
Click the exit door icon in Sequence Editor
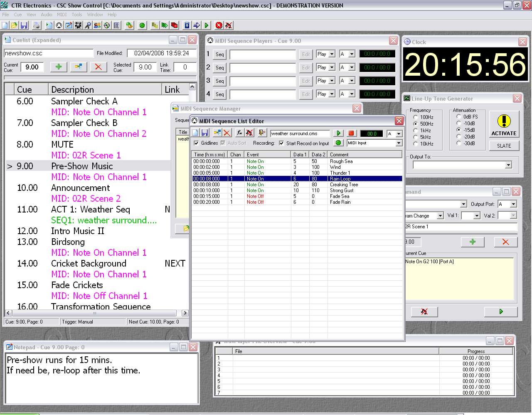tap(262, 133)
